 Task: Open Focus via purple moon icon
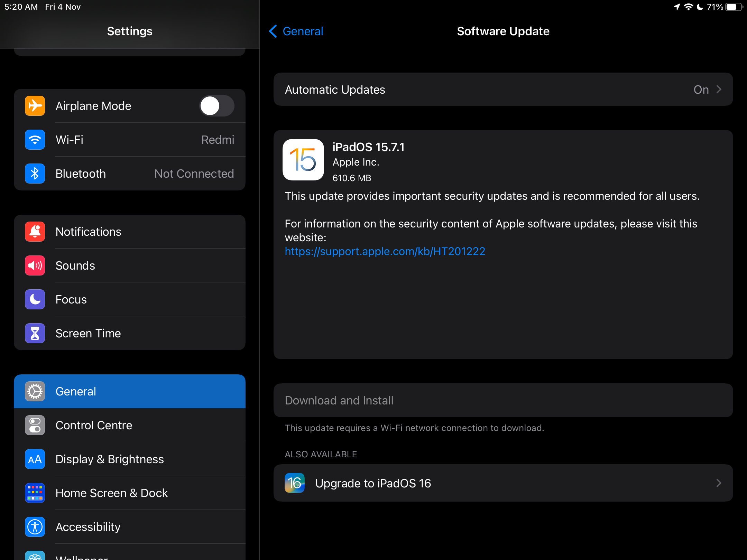pos(35,299)
